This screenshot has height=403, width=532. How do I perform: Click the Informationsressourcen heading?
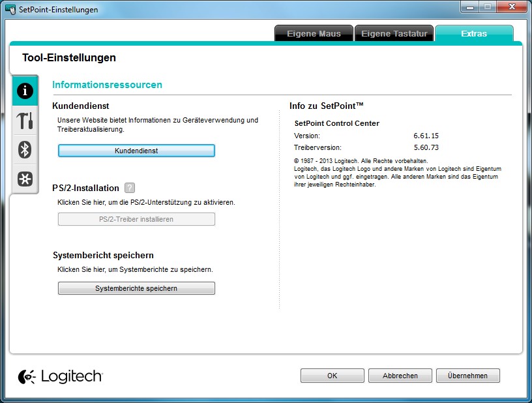(107, 85)
